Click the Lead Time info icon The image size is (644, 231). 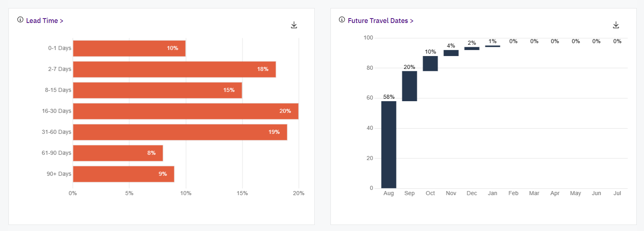pos(20,20)
